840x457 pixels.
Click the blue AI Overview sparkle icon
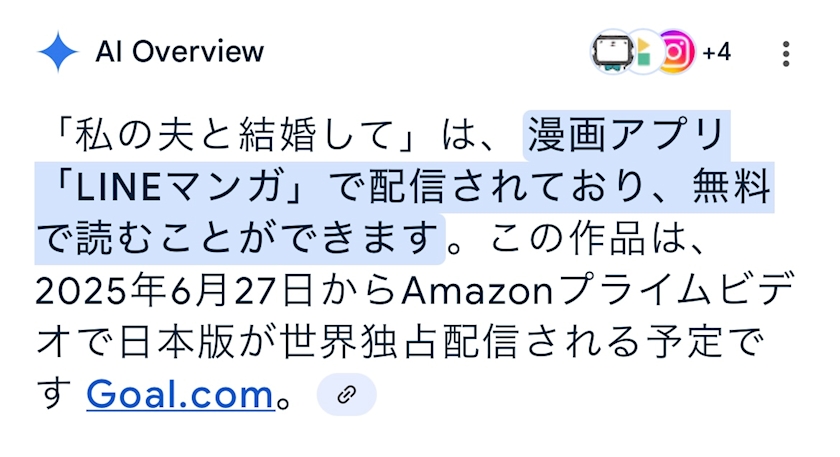[58, 51]
